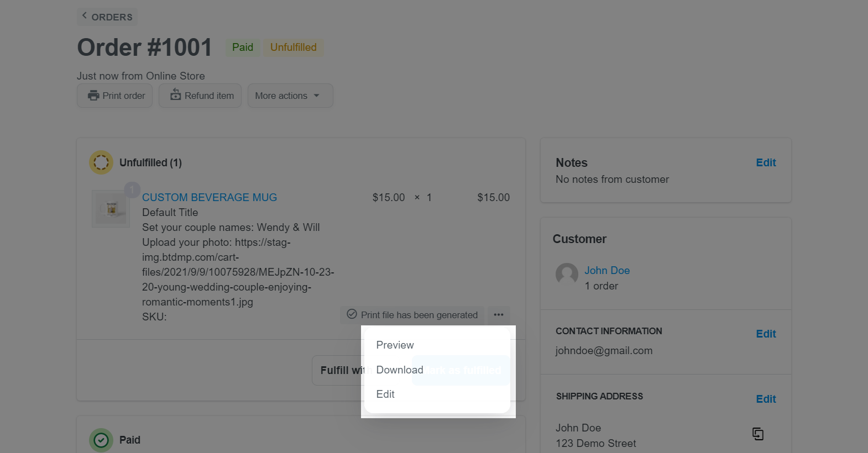
Task: Click the unfulfilled status circle icon
Action: [101, 162]
